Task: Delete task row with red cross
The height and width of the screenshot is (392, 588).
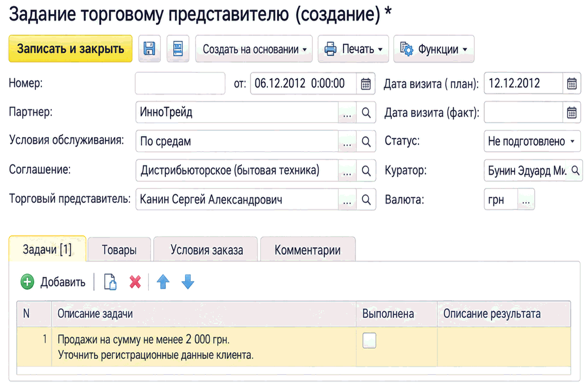Action: [135, 282]
